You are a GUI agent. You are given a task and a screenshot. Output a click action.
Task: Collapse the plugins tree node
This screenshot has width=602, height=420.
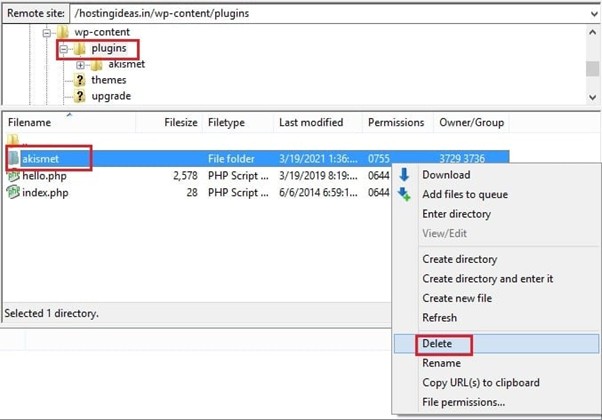pyautogui.click(x=64, y=48)
